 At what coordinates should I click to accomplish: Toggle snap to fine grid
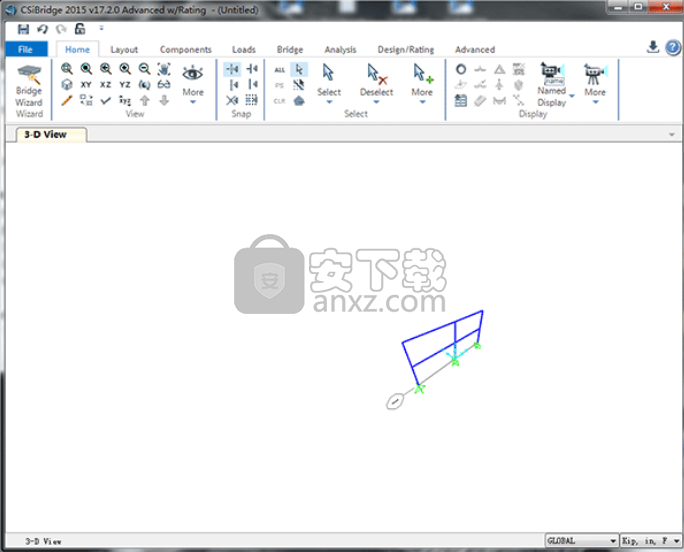pyautogui.click(x=251, y=100)
